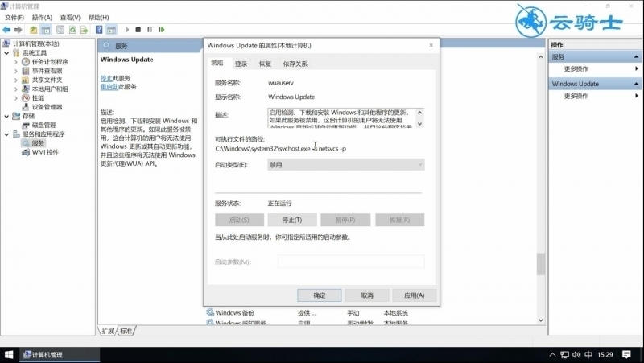Collapse the 服务 section in actions pane
This screenshot has height=363, width=644.
(x=636, y=56)
